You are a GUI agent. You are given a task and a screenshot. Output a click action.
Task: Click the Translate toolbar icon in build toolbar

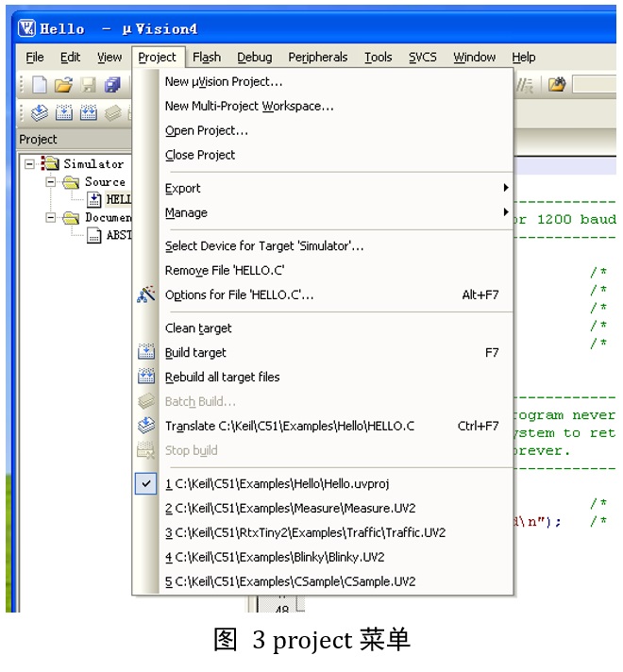(40, 113)
